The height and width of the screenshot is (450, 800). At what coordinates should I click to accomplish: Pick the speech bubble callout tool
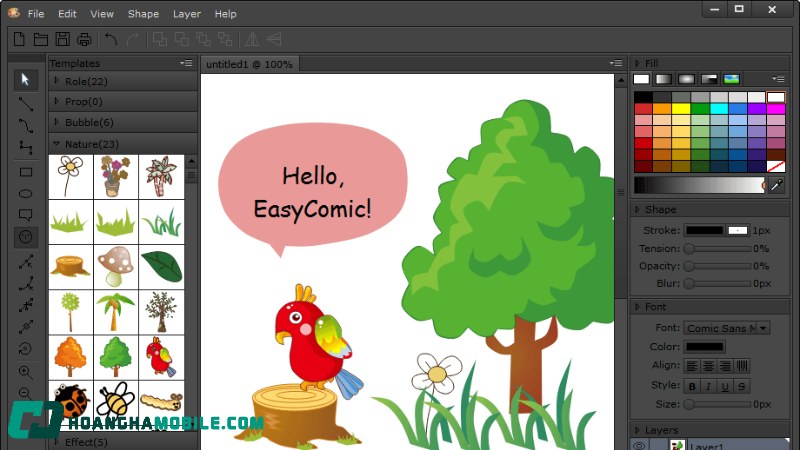pos(26,214)
